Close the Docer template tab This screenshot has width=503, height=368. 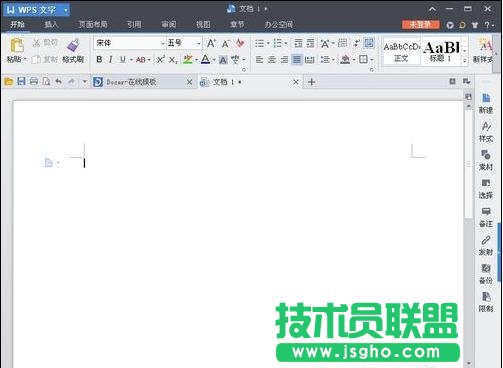tap(189, 82)
